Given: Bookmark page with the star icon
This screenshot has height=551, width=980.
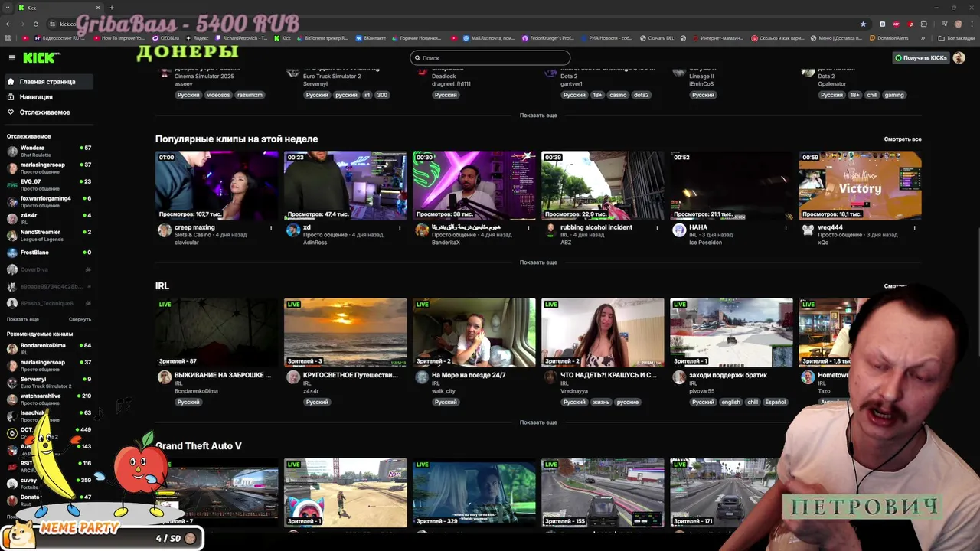Looking at the screenshot, I should point(864,24).
